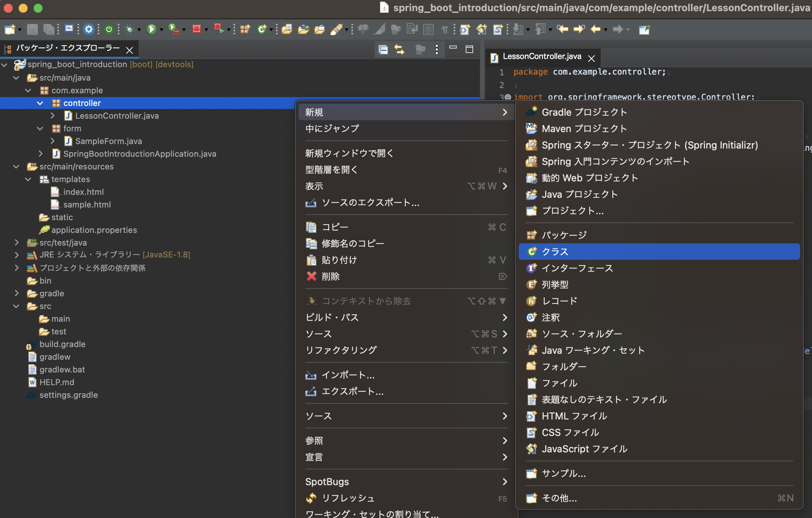The width and height of the screenshot is (812, 518).
Task: Launch the app with the green Run button
Action: click(x=152, y=29)
